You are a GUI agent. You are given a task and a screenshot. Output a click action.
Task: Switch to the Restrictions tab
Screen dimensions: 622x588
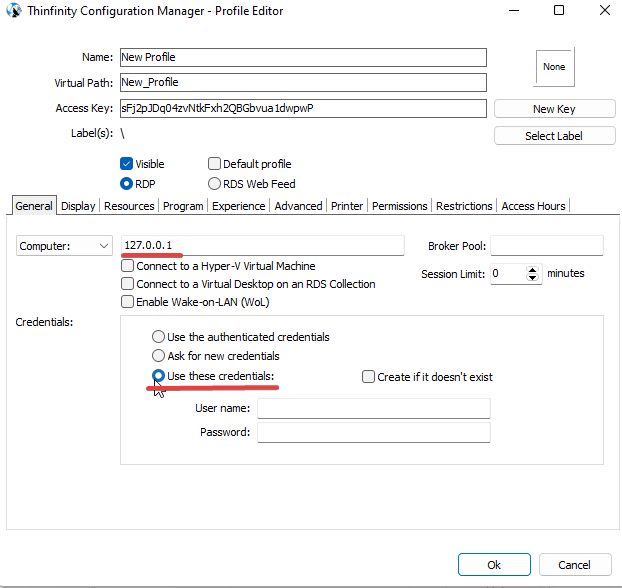coord(464,206)
